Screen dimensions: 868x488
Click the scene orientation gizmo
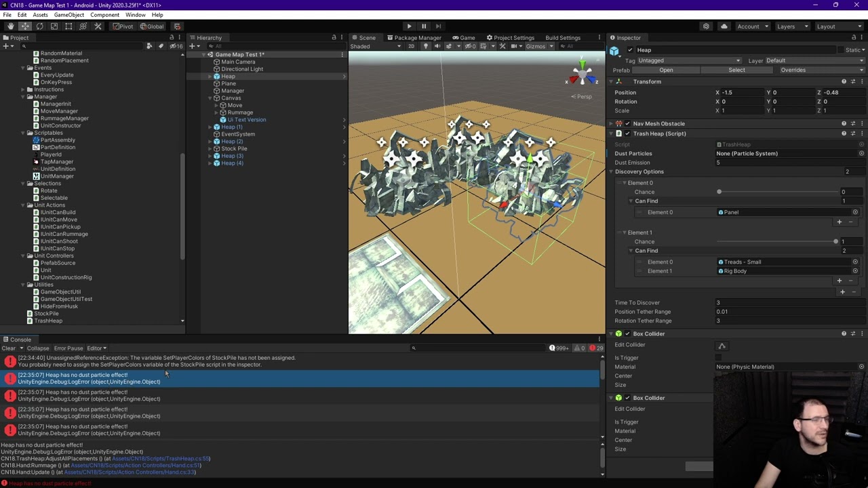[x=581, y=73]
